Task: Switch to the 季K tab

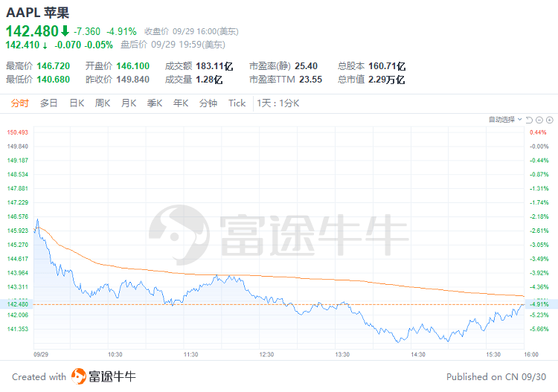Action: pos(155,103)
